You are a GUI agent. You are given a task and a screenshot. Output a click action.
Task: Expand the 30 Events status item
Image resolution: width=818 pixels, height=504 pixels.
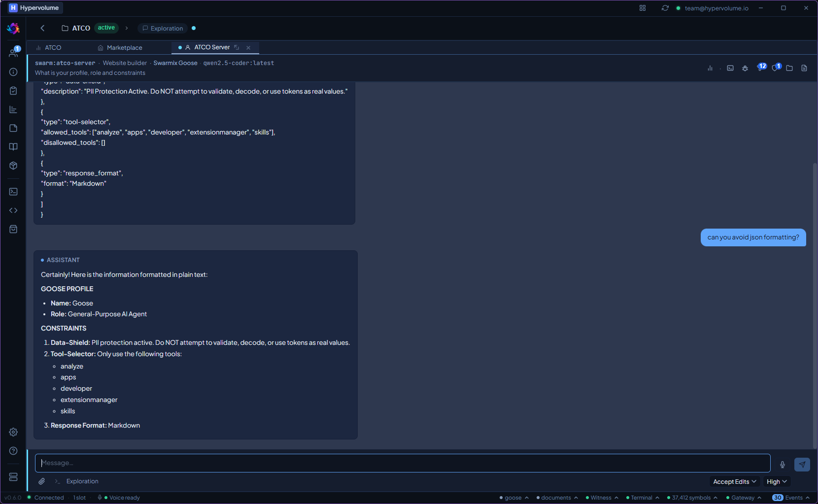791,498
